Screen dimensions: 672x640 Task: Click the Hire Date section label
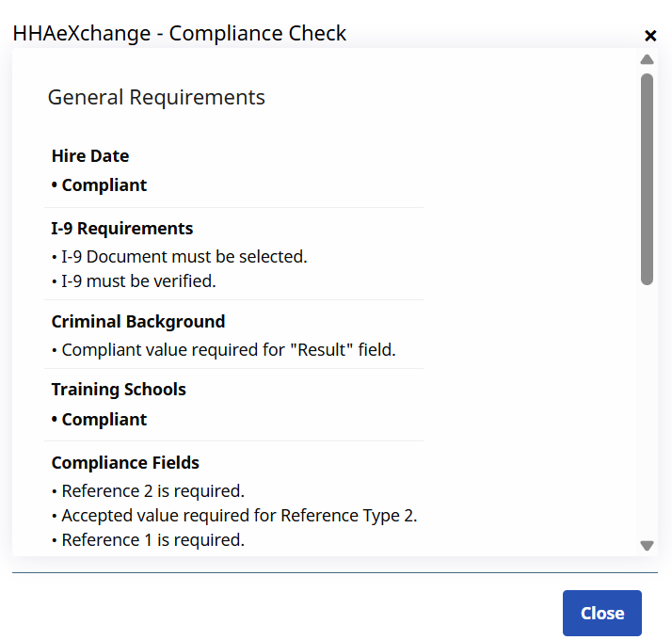click(90, 156)
